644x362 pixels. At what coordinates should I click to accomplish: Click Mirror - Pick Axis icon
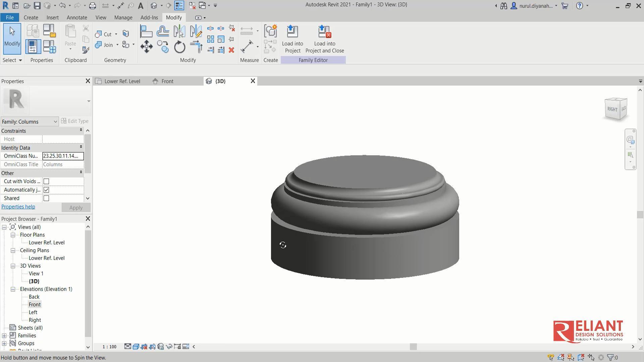tap(179, 32)
